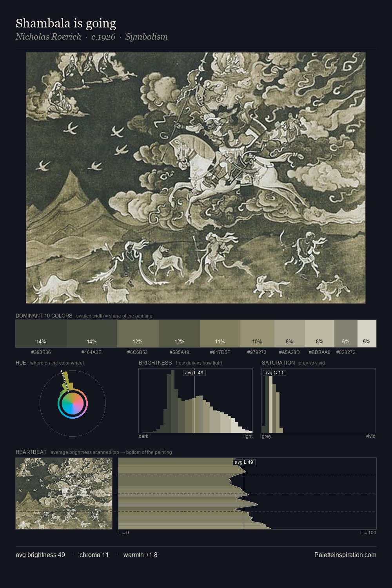Click the hex code #979273 text
Image resolution: width=392 pixels, height=588 pixels.
257,352
